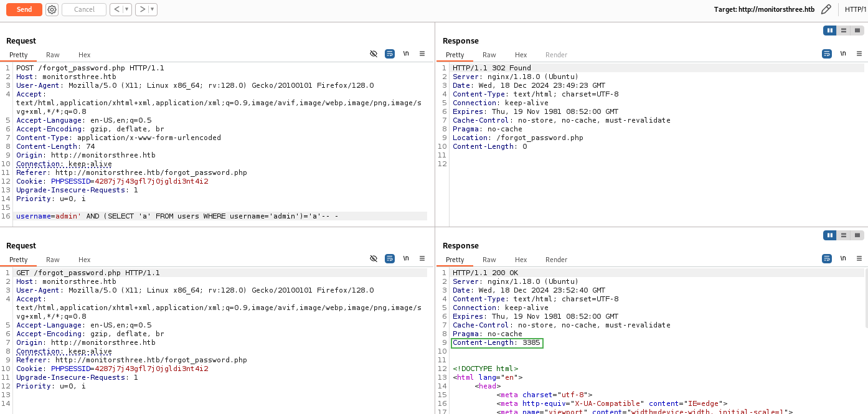The image size is (868, 414).
Task: Click the pencil icon to edit target
Action: pos(826,9)
